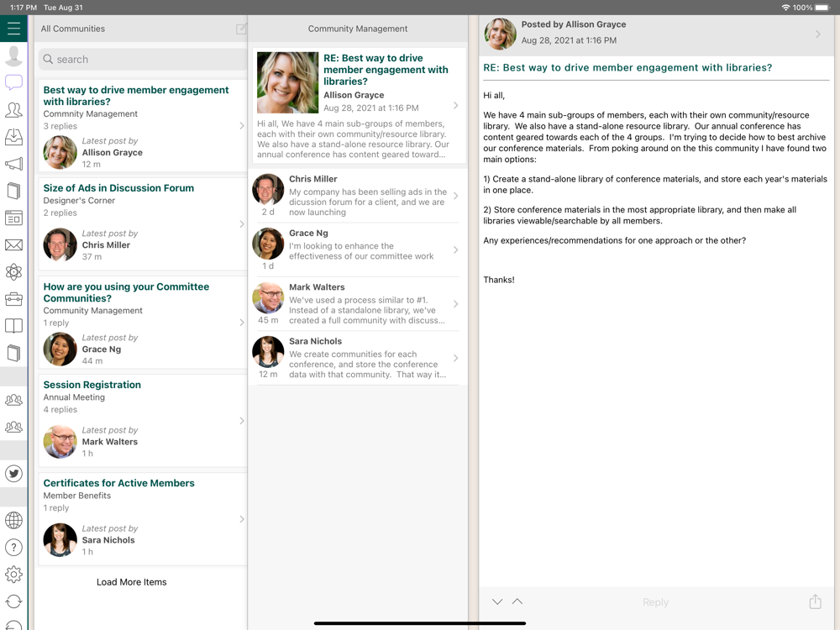Image resolution: width=840 pixels, height=630 pixels.
Task: Tap Allison Grayce's large photo in middle panel
Action: (x=287, y=82)
